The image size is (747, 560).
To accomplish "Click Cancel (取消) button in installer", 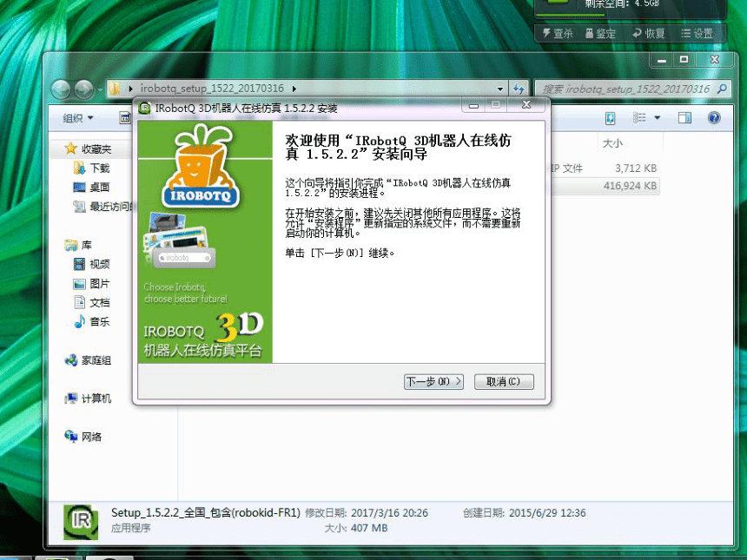I will pyautogui.click(x=504, y=381).
